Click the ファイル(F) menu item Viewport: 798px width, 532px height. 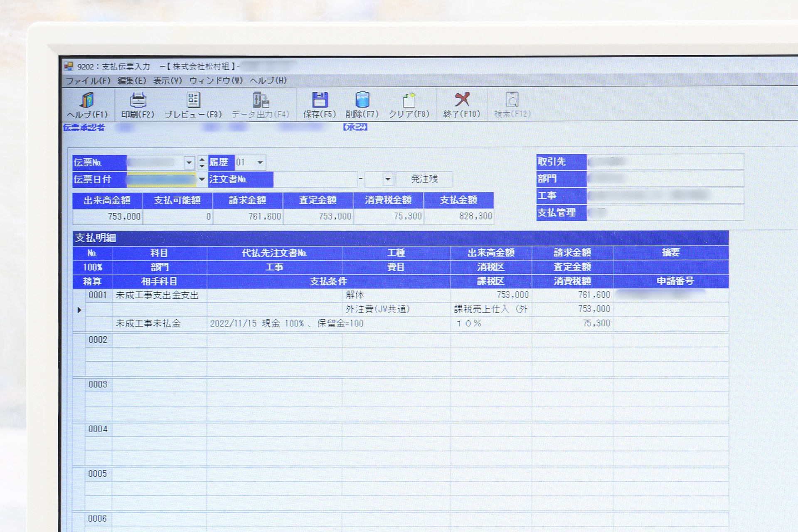84,82
